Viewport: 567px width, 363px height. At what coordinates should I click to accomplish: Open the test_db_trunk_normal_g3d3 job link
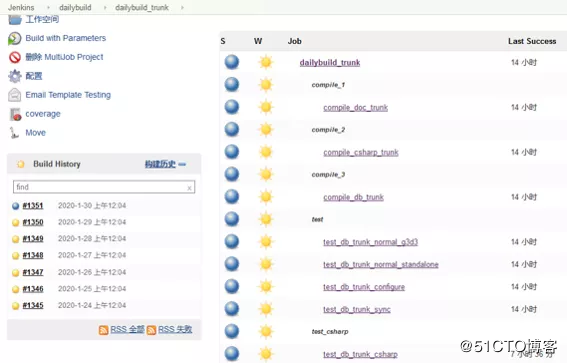[370, 242]
